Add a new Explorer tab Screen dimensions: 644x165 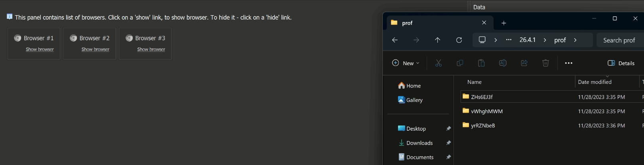coord(504,23)
